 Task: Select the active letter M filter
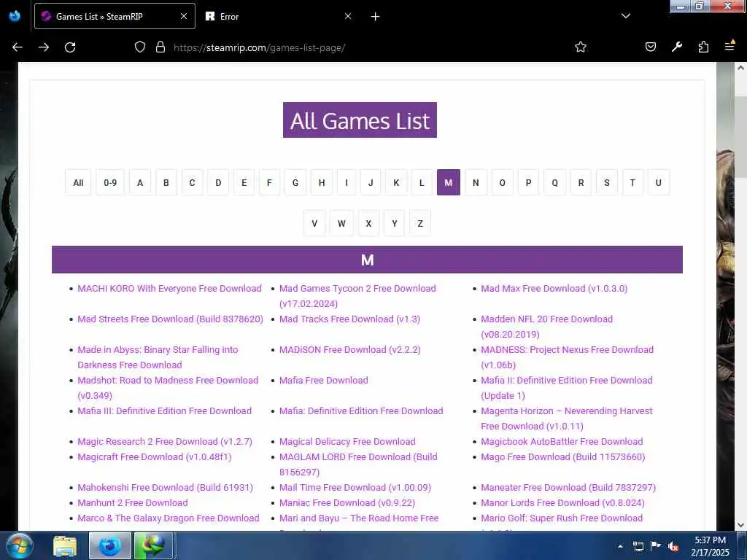(449, 182)
